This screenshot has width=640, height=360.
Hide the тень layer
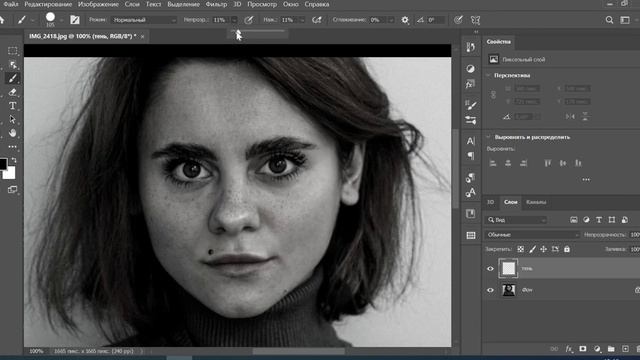coord(490,269)
